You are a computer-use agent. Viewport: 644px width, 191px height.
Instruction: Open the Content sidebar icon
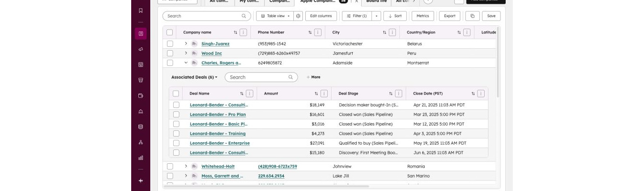pyautogui.click(x=141, y=64)
